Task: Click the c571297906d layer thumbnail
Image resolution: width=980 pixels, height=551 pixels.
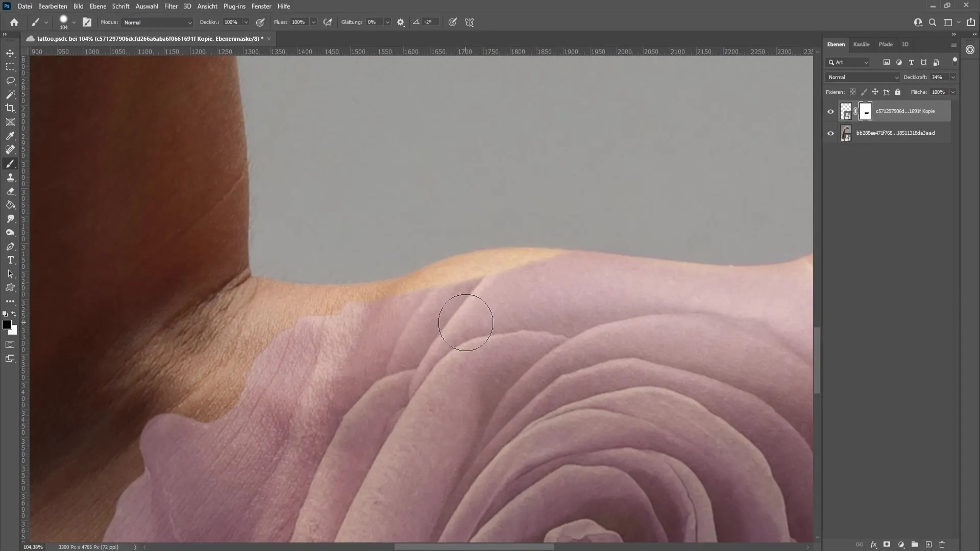Action: (845, 111)
